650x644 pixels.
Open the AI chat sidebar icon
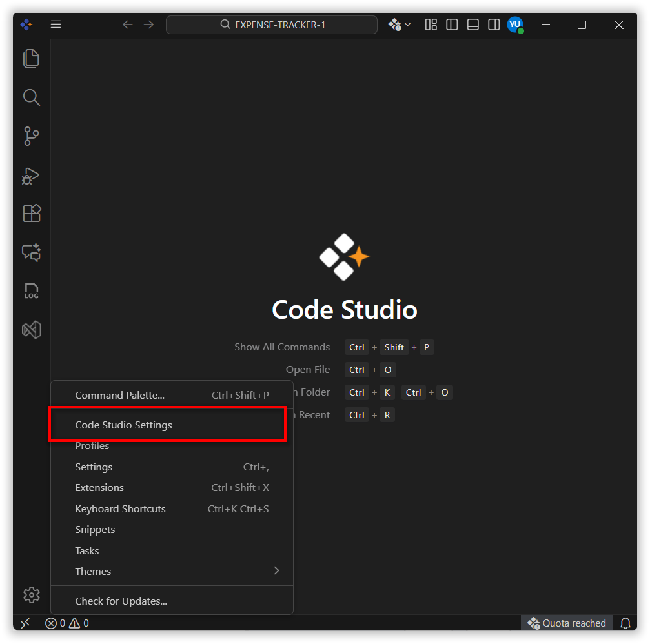[x=31, y=252]
